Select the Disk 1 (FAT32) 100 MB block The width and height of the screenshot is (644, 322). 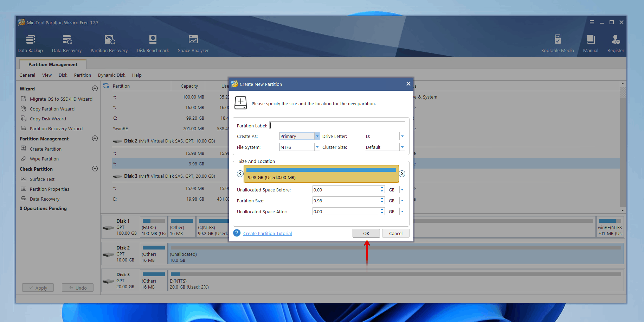(154, 227)
